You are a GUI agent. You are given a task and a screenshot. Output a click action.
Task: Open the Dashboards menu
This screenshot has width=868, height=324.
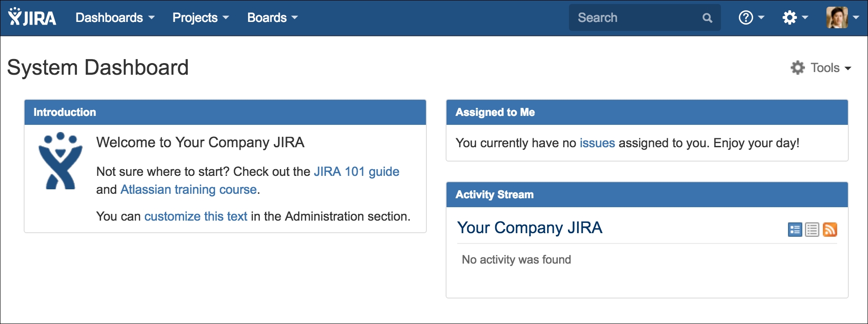tap(115, 17)
